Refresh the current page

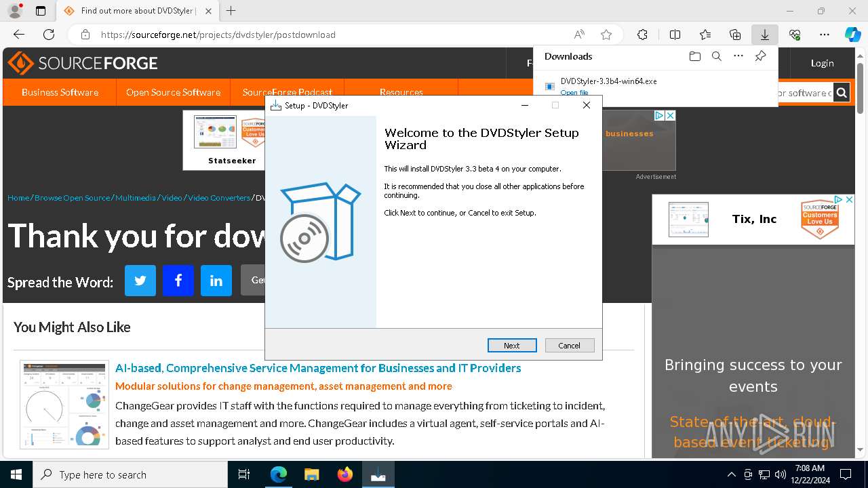(49, 35)
